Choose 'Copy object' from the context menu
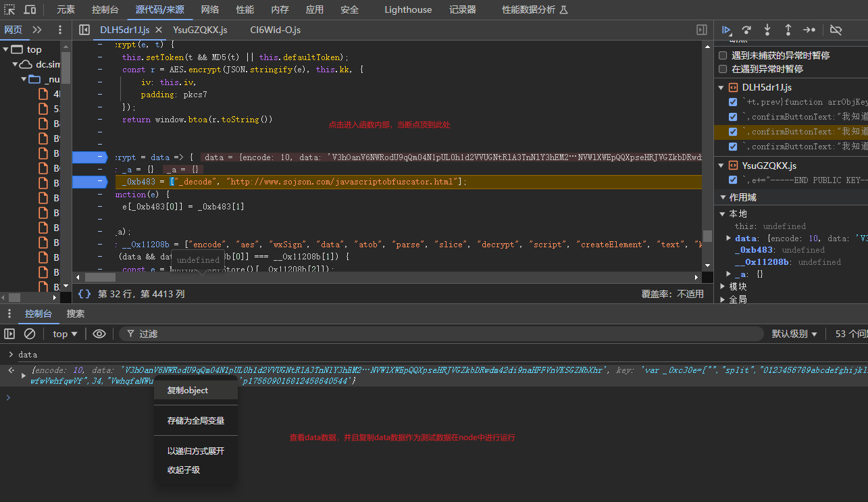Viewport: 868px width, 502px height. click(x=188, y=391)
